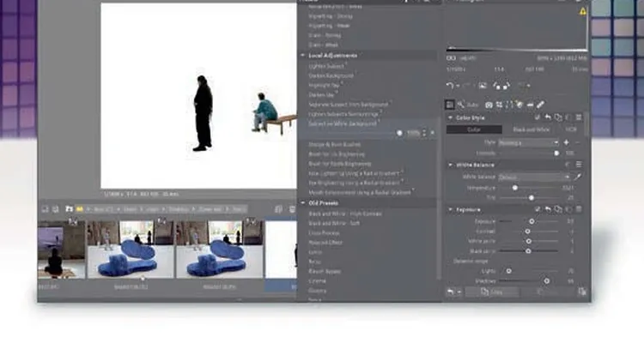Switch to the Color tab in Color Style

coord(474,129)
